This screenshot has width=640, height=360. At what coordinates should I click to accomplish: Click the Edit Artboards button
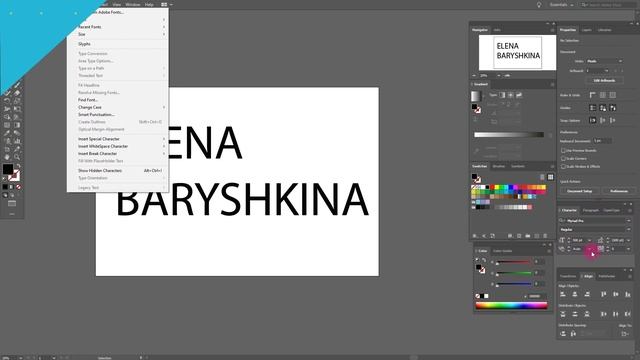(x=604, y=80)
